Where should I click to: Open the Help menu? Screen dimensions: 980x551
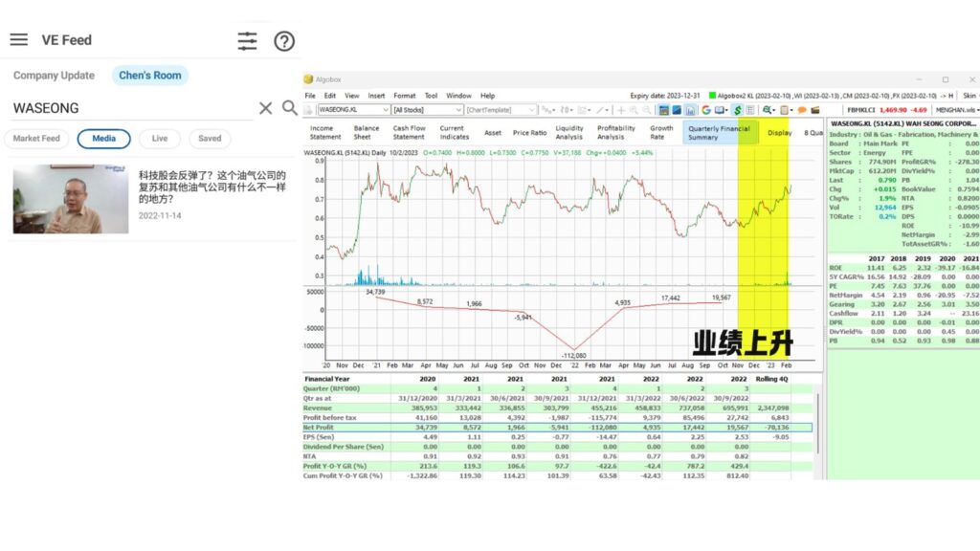(x=487, y=96)
